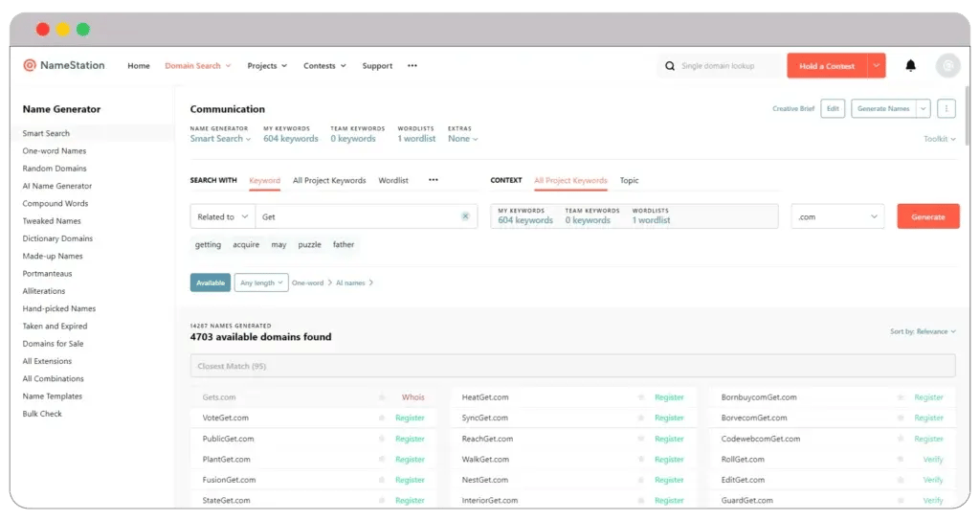980x520 pixels.
Task: Open Portmanteaus in the sidebar
Action: click(47, 274)
